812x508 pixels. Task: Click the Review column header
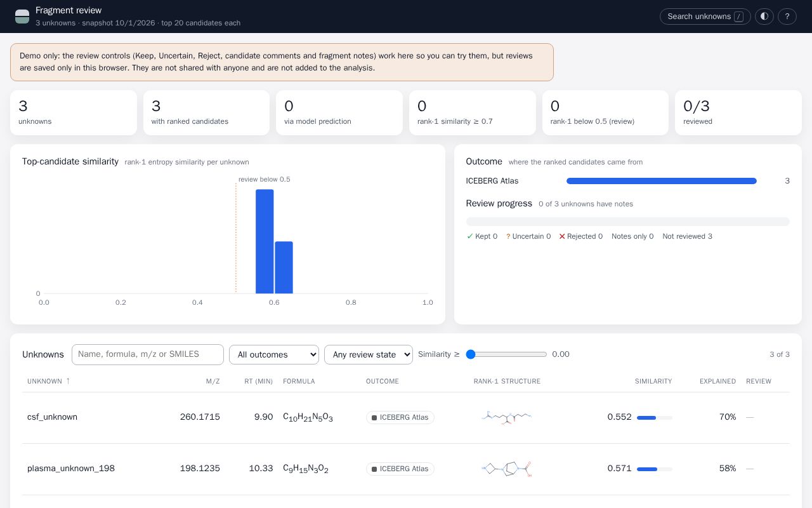(x=759, y=381)
